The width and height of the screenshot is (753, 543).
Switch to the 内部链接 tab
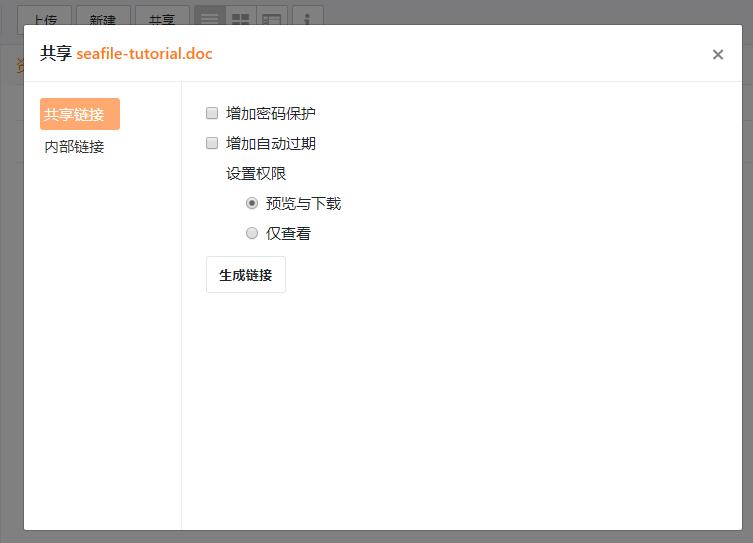tap(74, 147)
